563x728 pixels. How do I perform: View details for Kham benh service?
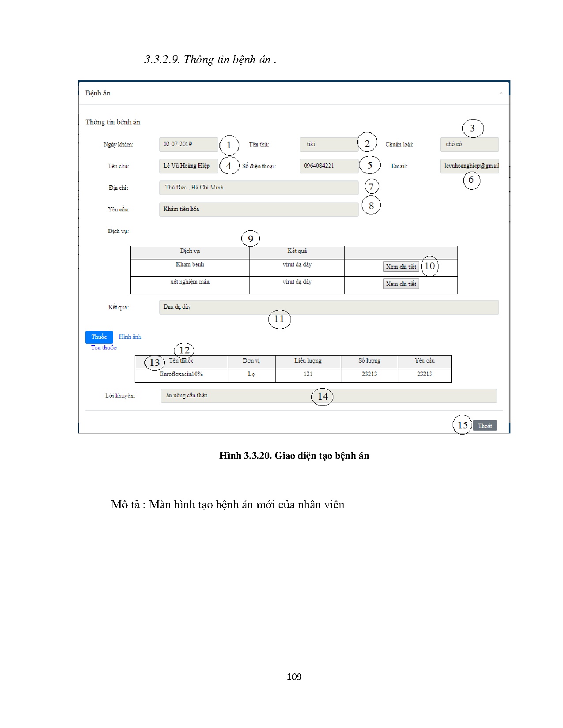coord(401,266)
